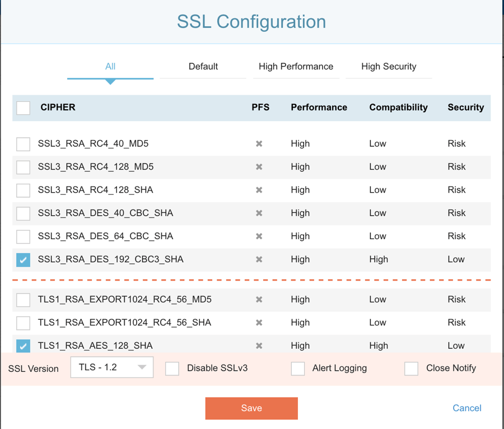Image resolution: width=504 pixels, height=429 pixels.
Task: Uncheck the TLS1_RSA_AES_128_SHA cipher
Action: click(23, 346)
